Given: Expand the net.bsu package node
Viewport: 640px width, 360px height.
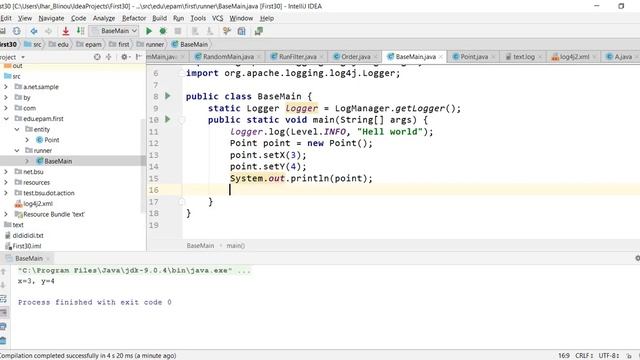Looking at the screenshot, I should tap(6, 172).
